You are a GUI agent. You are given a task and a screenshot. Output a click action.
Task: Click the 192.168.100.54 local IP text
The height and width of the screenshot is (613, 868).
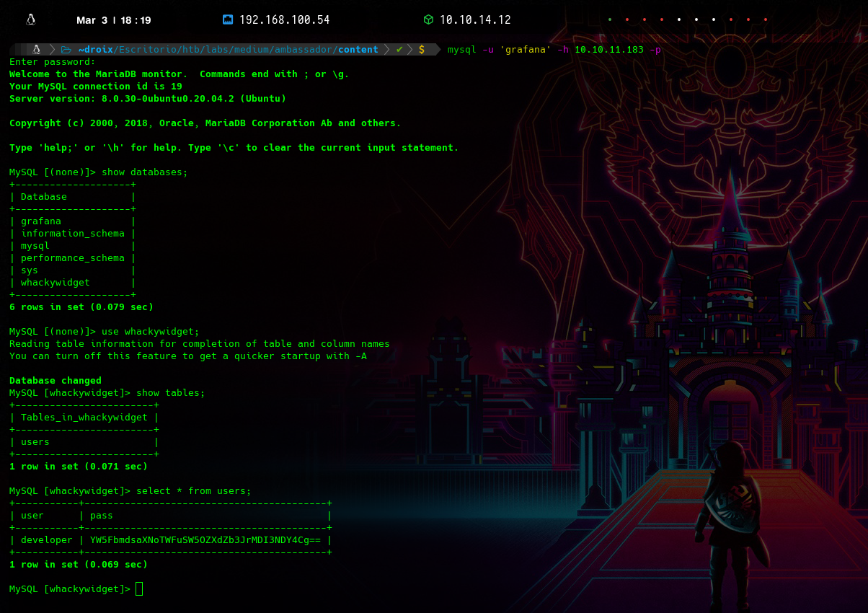(x=284, y=20)
